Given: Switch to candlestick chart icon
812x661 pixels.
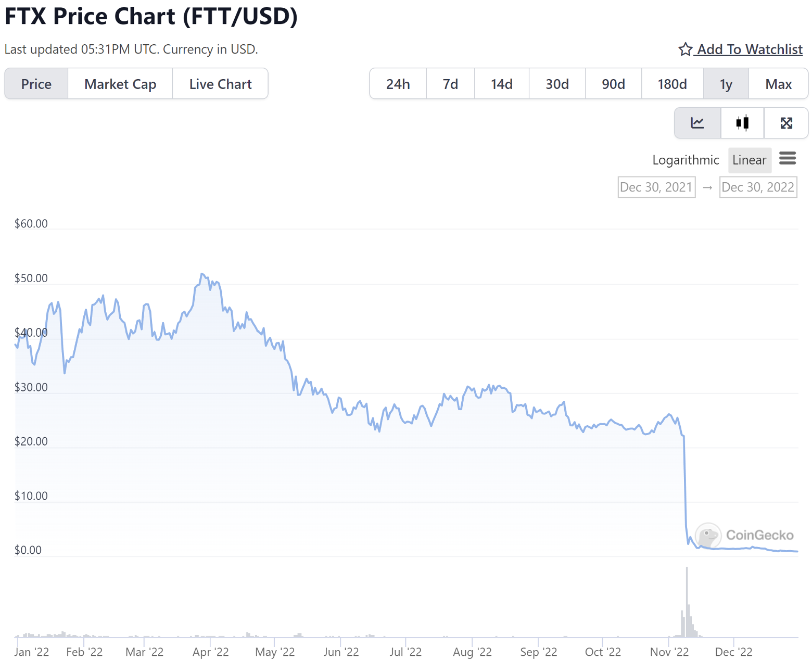Looking at the screenshot, I should click(x=742, y=123).
